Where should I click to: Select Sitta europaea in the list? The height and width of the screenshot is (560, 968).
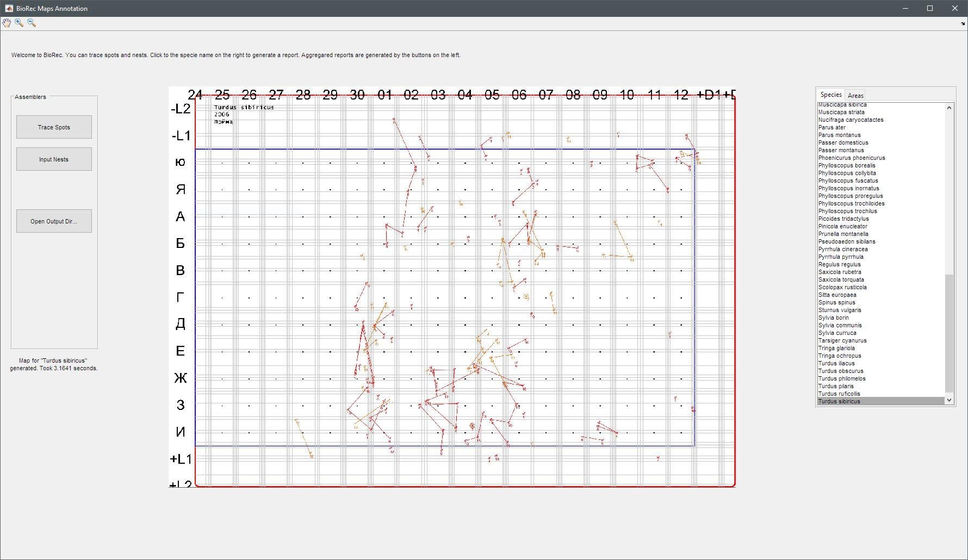837,295
